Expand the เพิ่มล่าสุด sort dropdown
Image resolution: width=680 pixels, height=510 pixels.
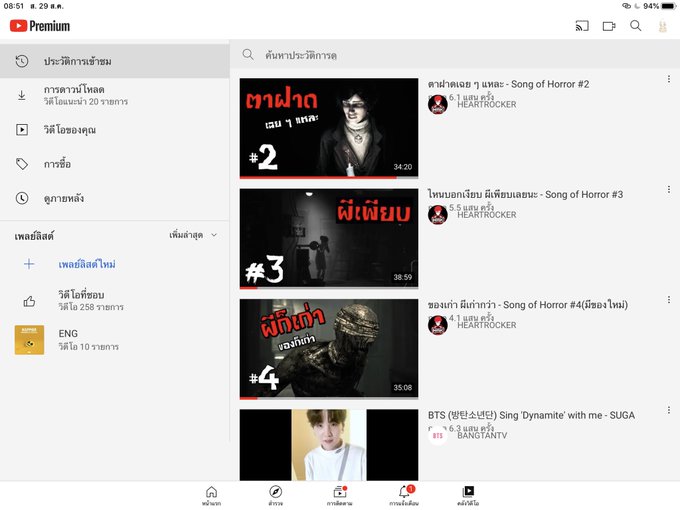193,235
